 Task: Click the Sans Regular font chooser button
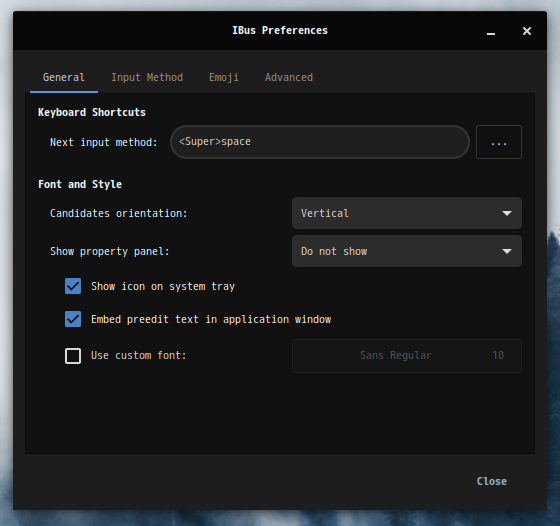click(x=407, y=356)
